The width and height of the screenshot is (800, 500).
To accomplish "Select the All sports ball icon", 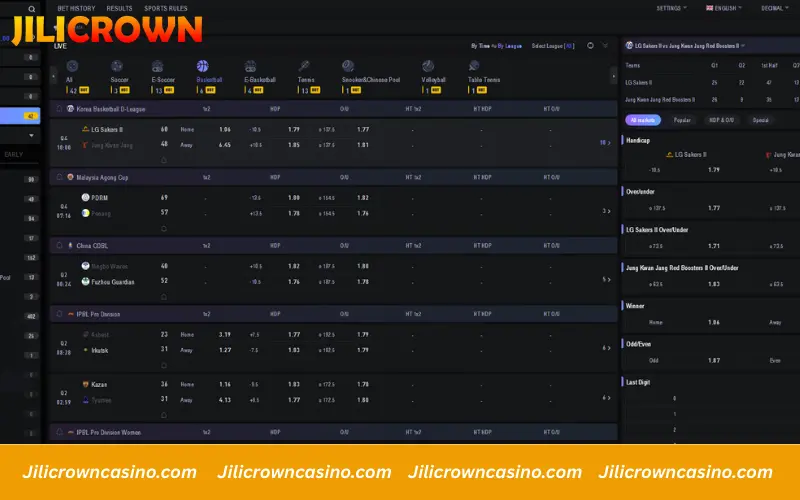I will [72, 66].
